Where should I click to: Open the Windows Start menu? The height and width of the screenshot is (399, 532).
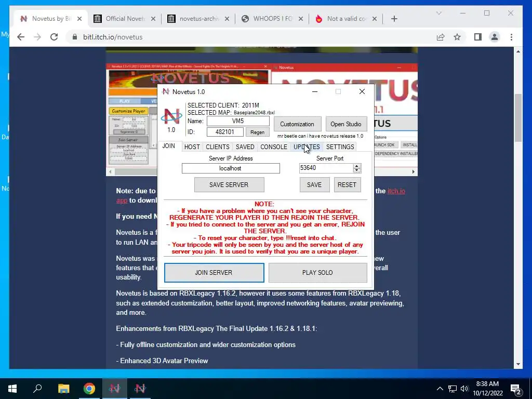(x=12, y=389)
